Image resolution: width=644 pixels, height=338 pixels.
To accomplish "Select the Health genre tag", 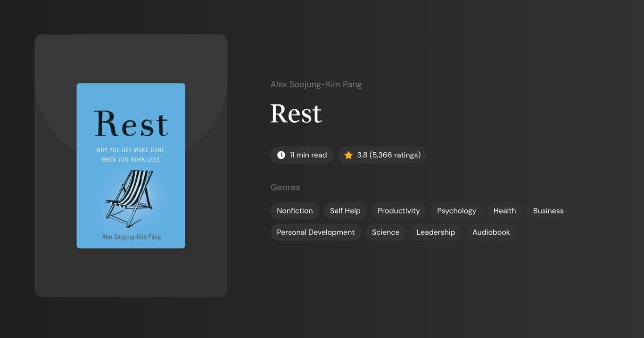I will (x=504, y=211).
